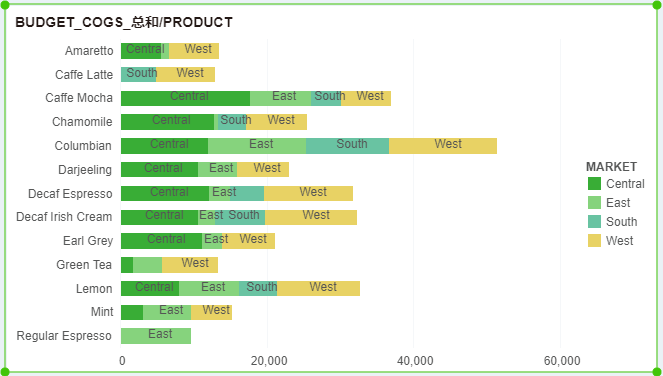663x376 pixels.
Task: Click the Lemon South bar segment
Action: (x=258, y=288)
